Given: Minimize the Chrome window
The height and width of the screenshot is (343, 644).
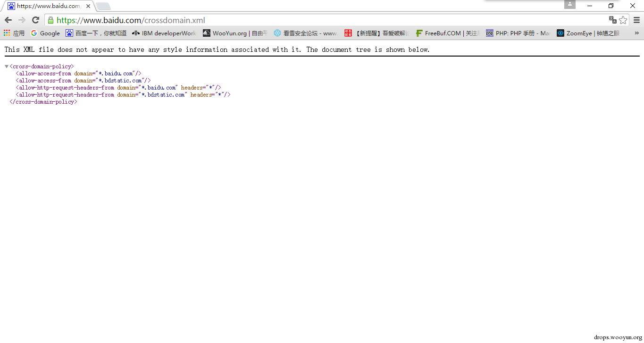Looking at the screenshot, I should pyautogui.click(x=590, y=6).
